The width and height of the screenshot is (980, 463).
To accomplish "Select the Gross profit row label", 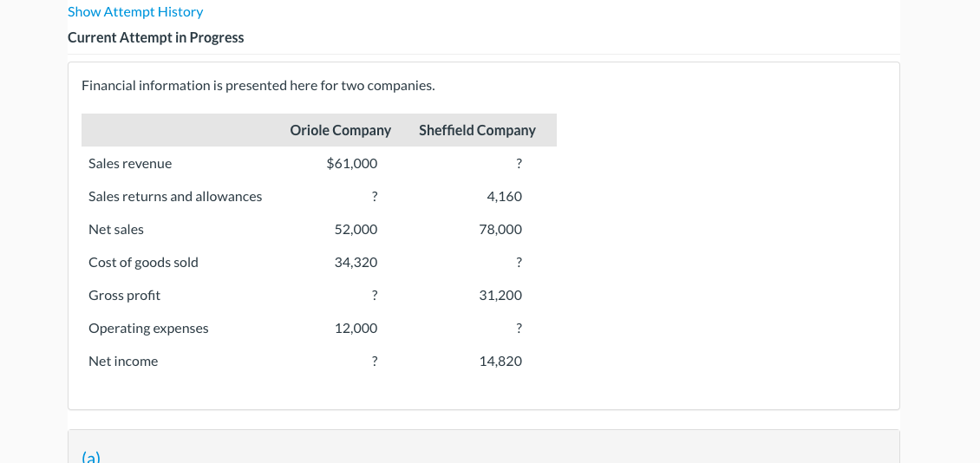I will (124, 295).
